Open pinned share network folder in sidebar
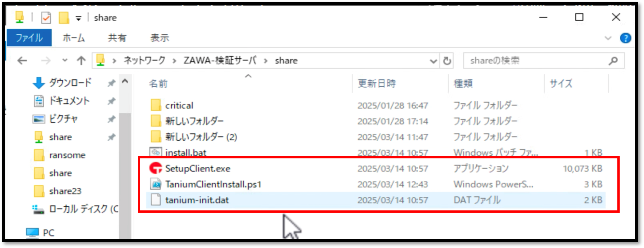The height and width of the screenshot is (248, 644). [60, 137]
